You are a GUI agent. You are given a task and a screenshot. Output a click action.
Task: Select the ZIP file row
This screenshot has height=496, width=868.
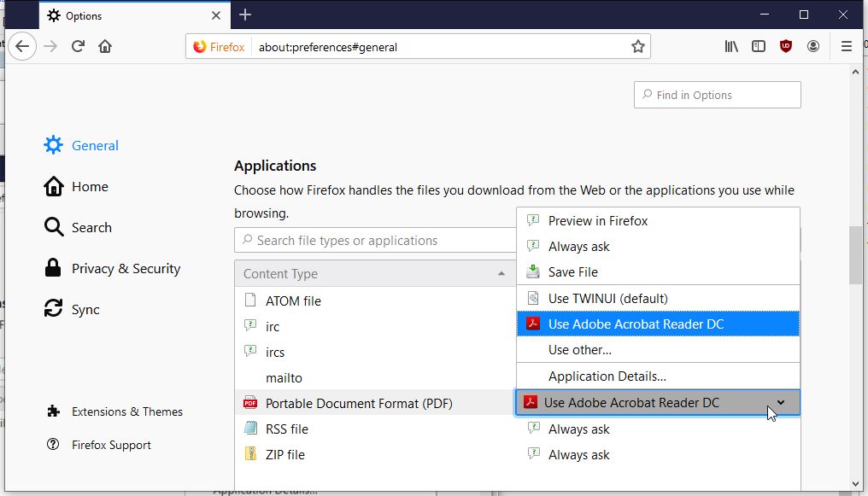(375, 454)
